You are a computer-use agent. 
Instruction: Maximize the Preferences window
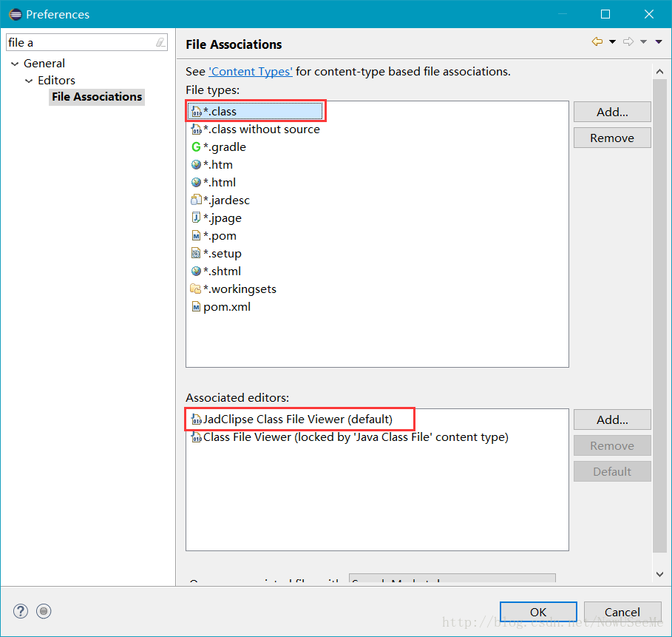(x=605, y=14)
